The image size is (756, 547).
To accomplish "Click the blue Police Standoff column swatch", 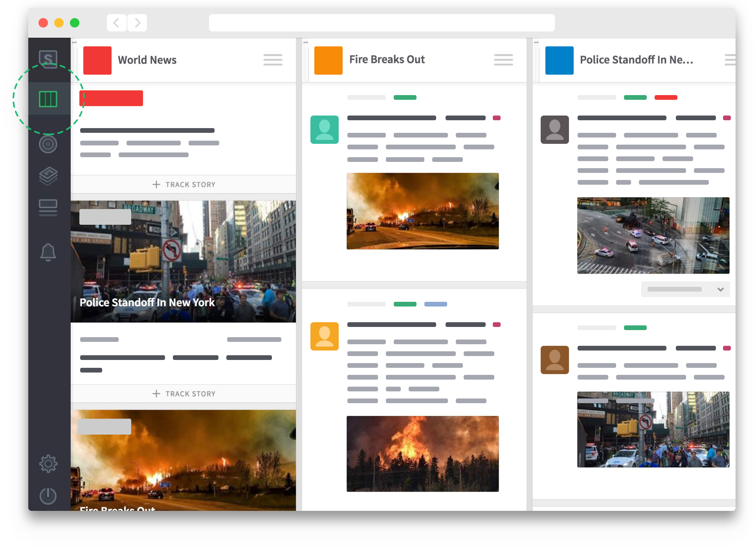I will pyautogui.click(x=559, y=60).
